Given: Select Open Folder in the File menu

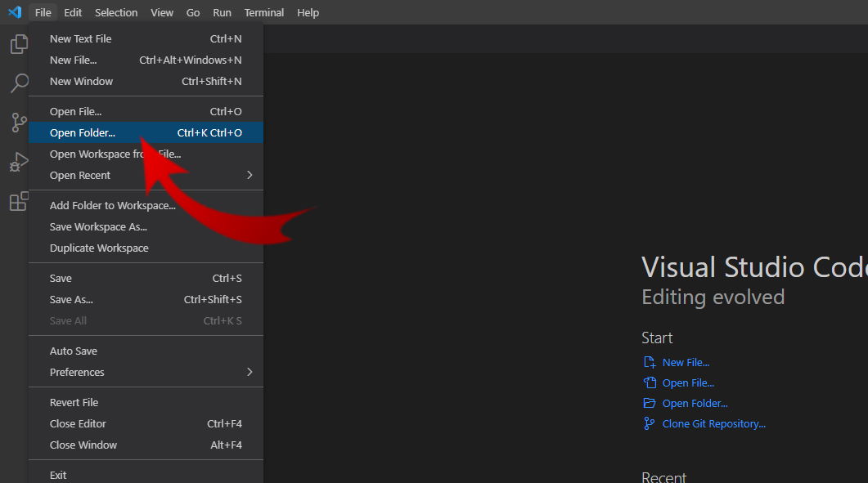Looking at the screenshot, I should point(83,132).
